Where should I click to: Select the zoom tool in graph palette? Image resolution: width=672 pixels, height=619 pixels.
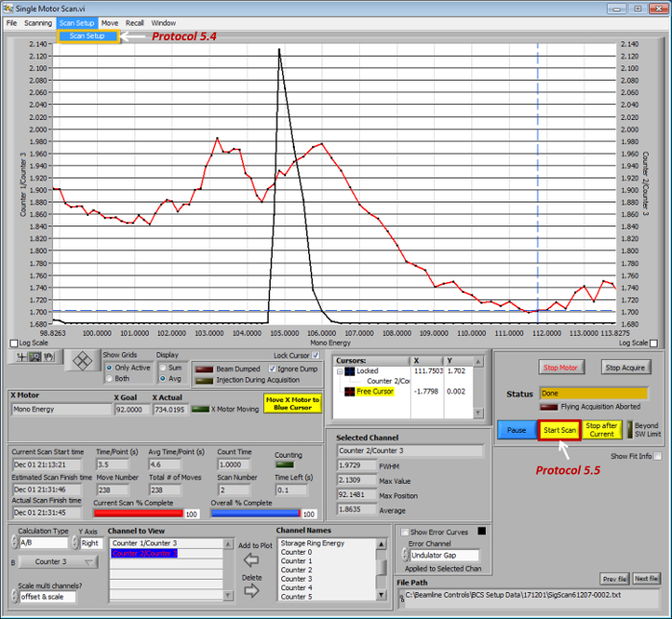(35, 357)
